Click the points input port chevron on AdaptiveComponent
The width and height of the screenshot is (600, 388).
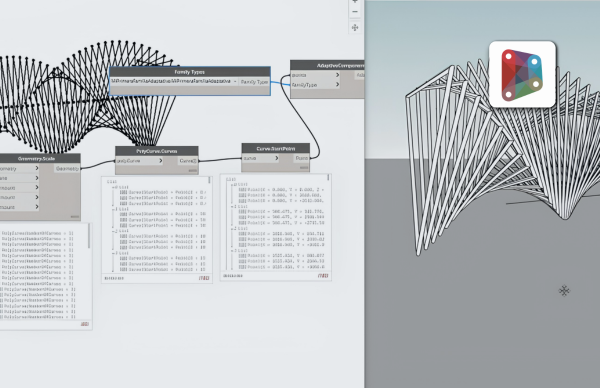coord(337,75)
